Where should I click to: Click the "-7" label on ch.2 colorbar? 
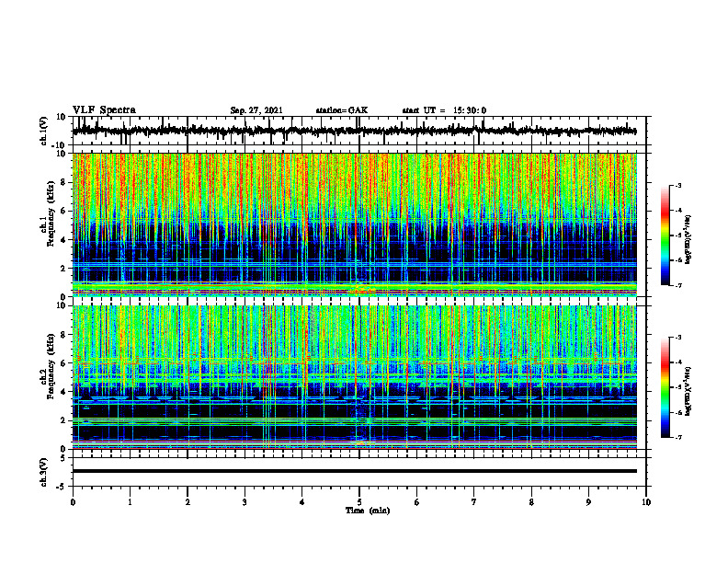pos(677,438)
